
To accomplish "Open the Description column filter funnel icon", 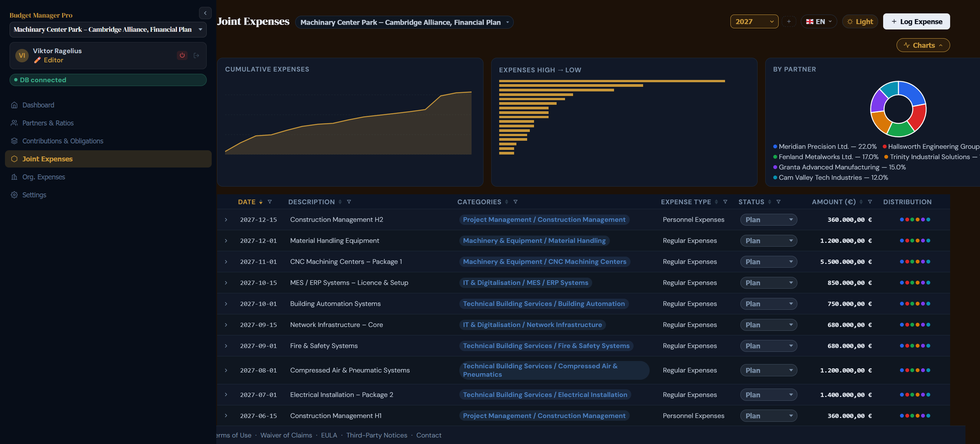I will click(349, 202).
